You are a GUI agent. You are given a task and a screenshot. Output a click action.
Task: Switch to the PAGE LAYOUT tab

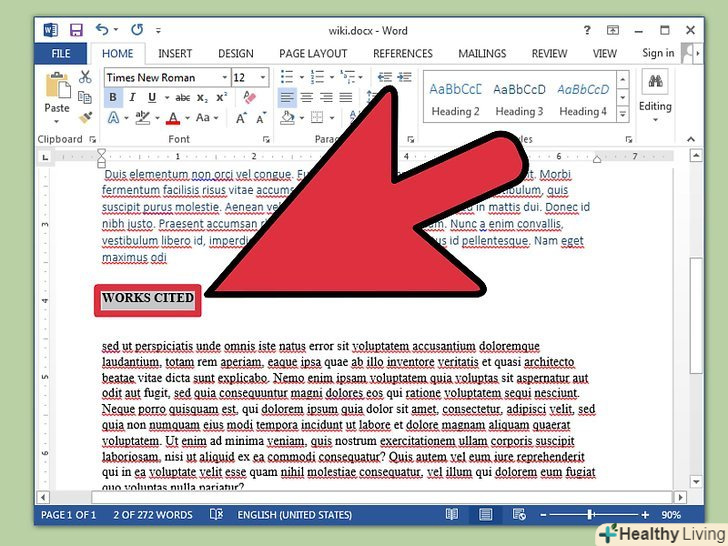(x=313, y=54)
